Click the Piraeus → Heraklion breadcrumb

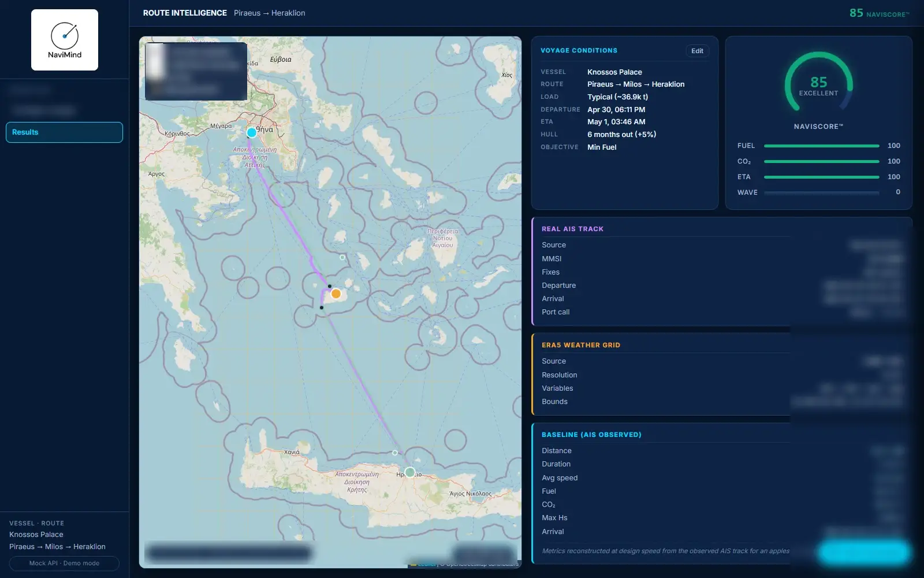point(270,13)
